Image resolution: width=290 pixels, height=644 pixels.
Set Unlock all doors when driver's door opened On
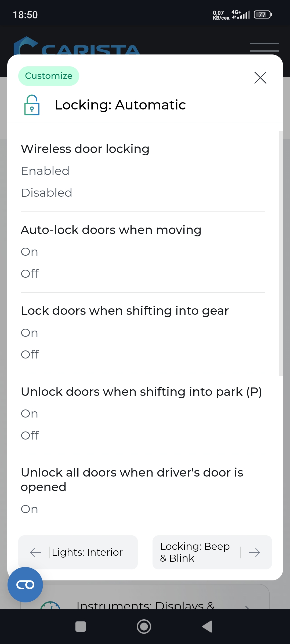(x=30, y=509)
